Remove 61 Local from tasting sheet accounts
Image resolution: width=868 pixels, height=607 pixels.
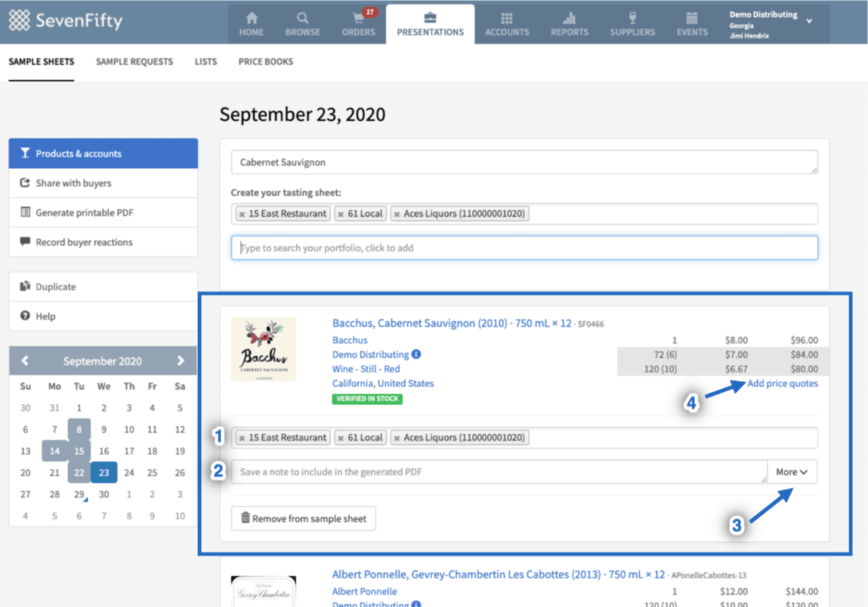click(x=341, y=214)
